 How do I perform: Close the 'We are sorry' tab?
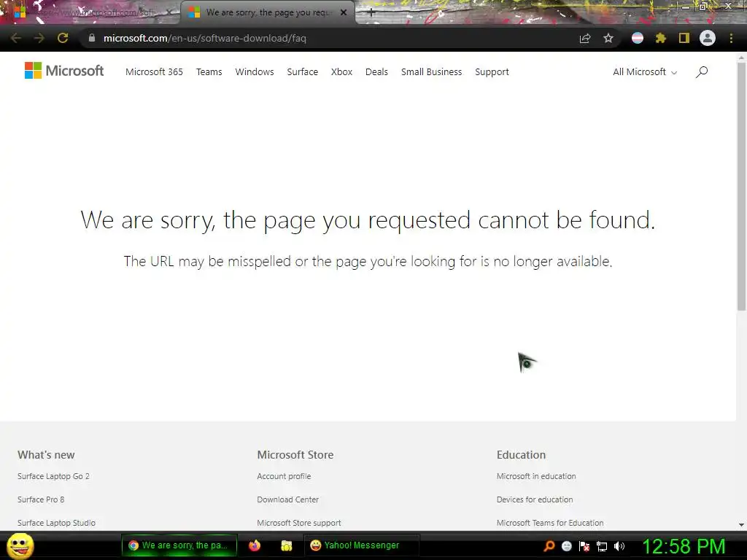(x=344, y=12)
